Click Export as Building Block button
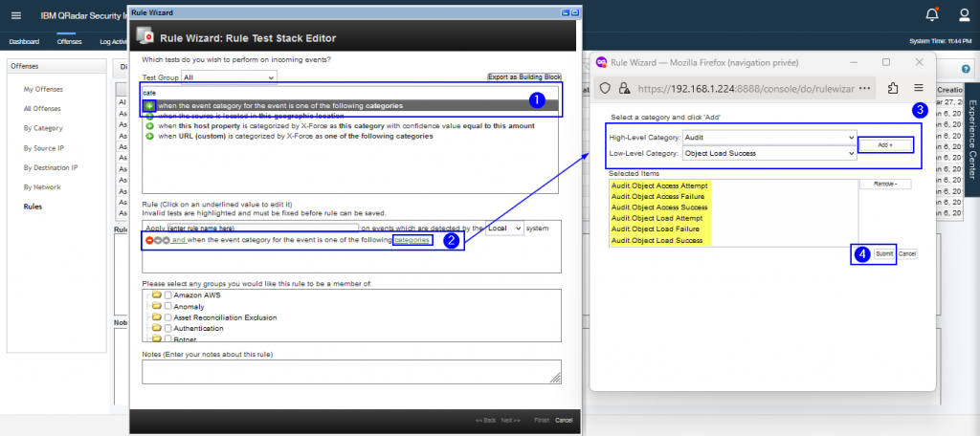 (x=524, y=76)
